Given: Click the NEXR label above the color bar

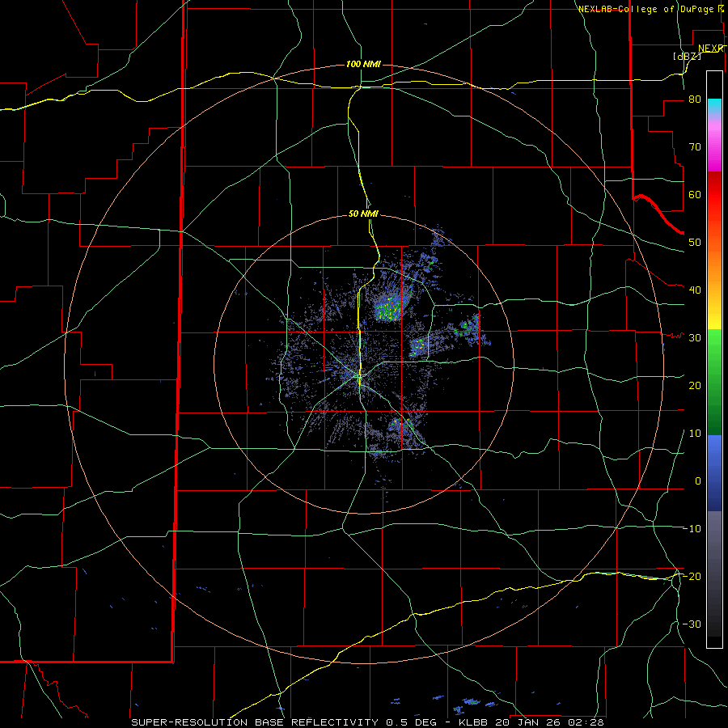Looking at the screenshot, I should pyautogui.click(x=711, y=49).
